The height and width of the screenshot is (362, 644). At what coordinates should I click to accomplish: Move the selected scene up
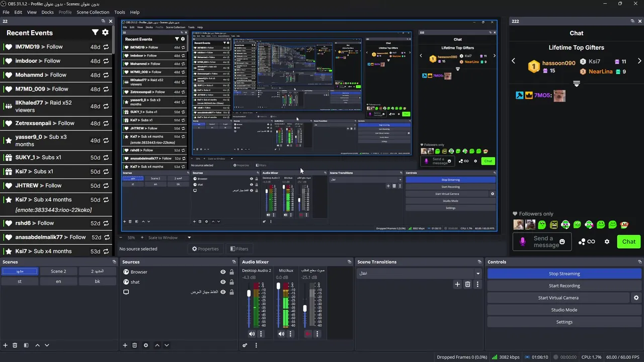(37, 345)
